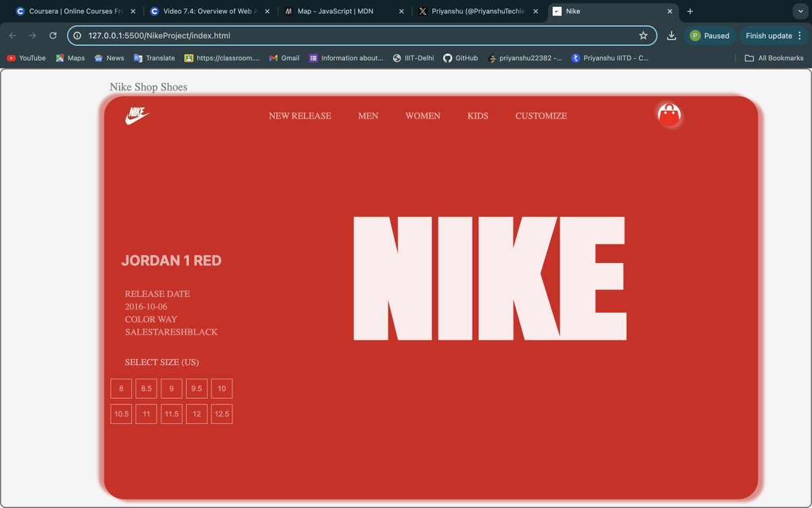Open the YouTube bookmark
Image resolution: width=812 pixels, height=508 pixels.
[x=26, y=58]
